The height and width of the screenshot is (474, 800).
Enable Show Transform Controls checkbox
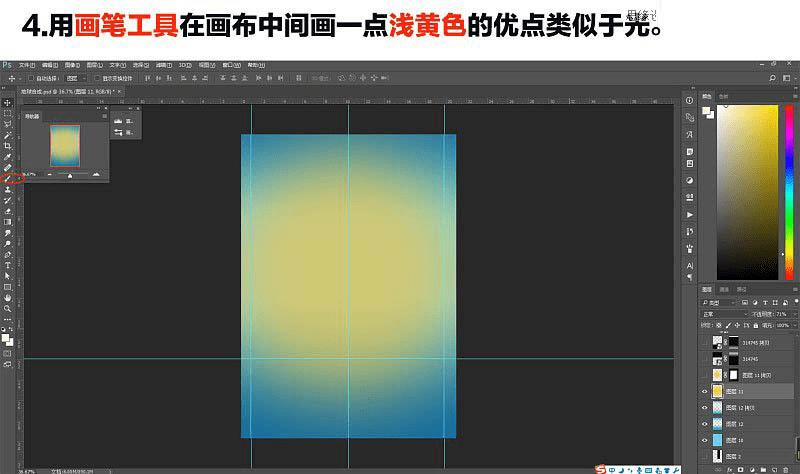[x=97, y=78]
